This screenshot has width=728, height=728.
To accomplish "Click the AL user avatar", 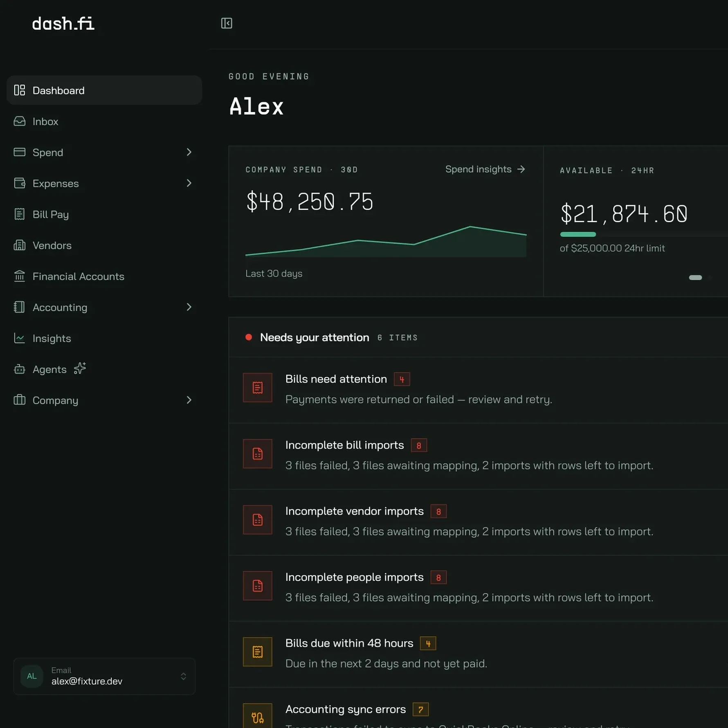I will (32, 676).
